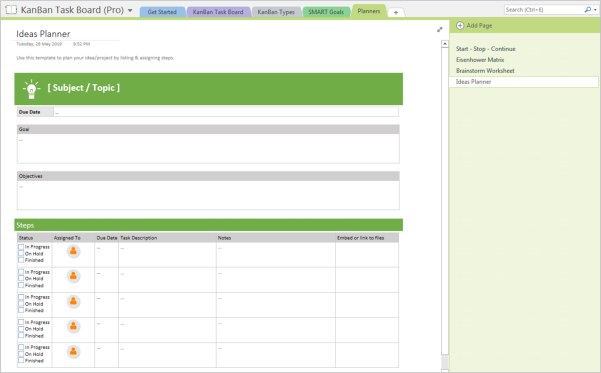Open the KanBan Task Board section tab
This screenshot has height=373, width=601.
click(218, 12)
